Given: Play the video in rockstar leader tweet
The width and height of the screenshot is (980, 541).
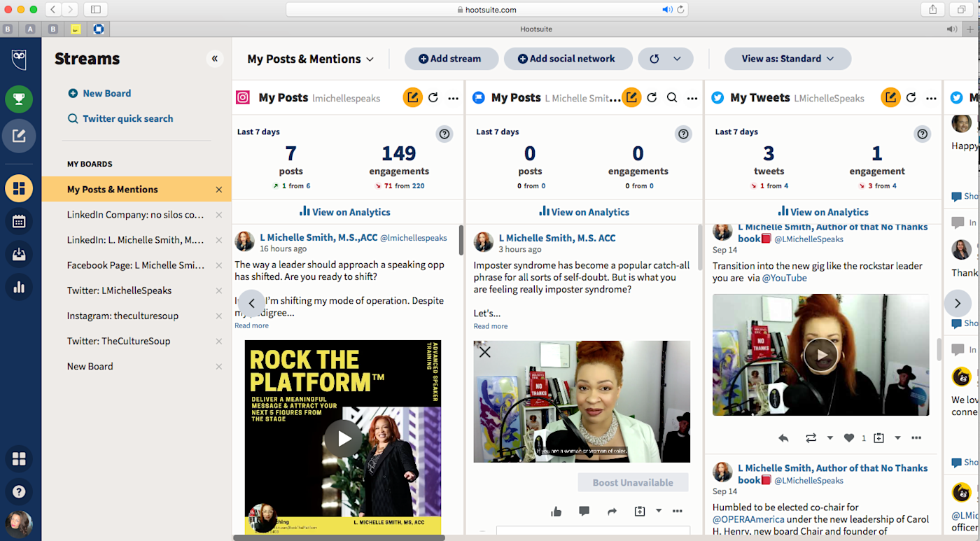Looking at the screenshot, I should (x=821, y=355).
